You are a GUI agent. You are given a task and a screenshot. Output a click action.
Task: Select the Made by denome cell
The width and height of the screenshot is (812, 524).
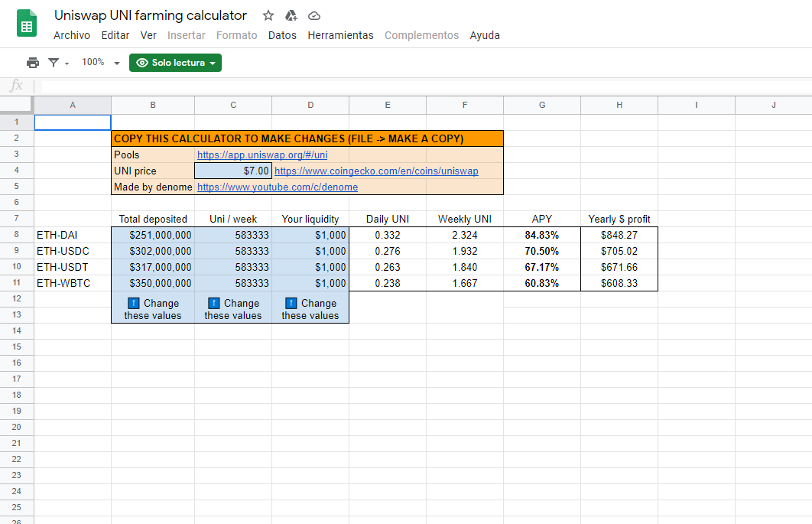pos(153,187)
